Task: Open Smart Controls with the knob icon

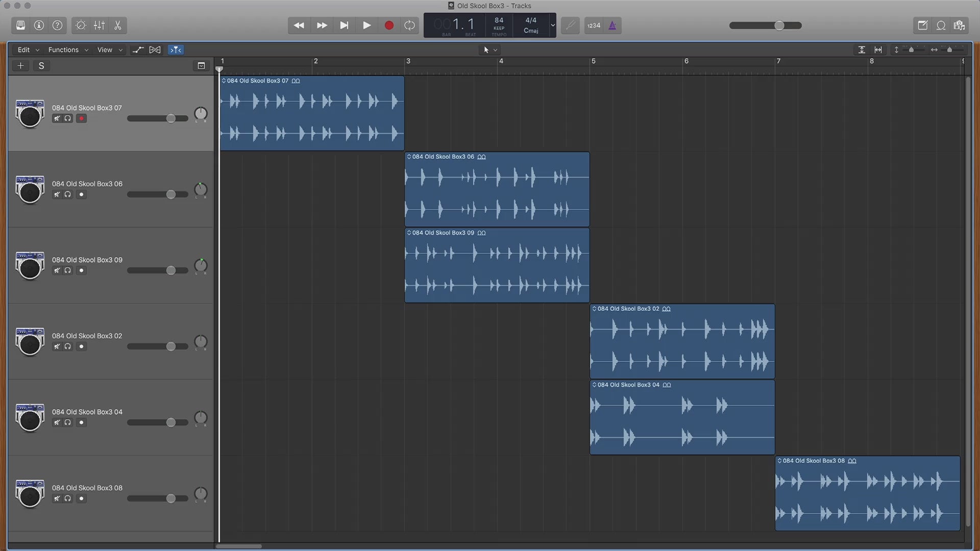Action: click(81, 26)
